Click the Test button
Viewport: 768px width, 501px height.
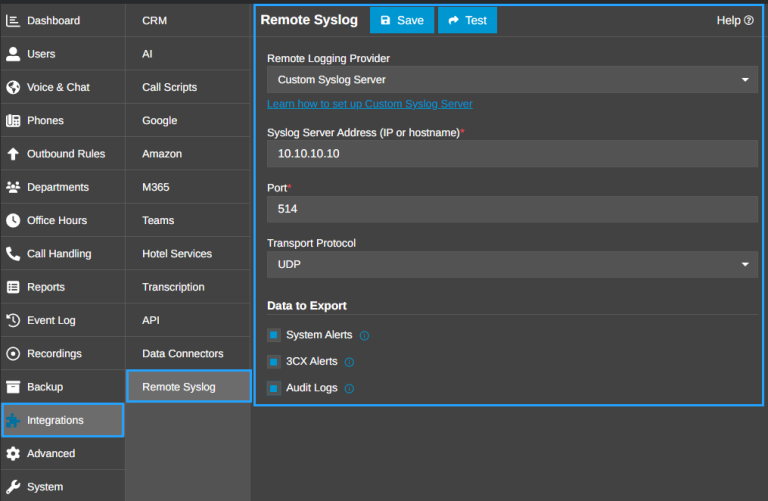(x=467, y=20)
